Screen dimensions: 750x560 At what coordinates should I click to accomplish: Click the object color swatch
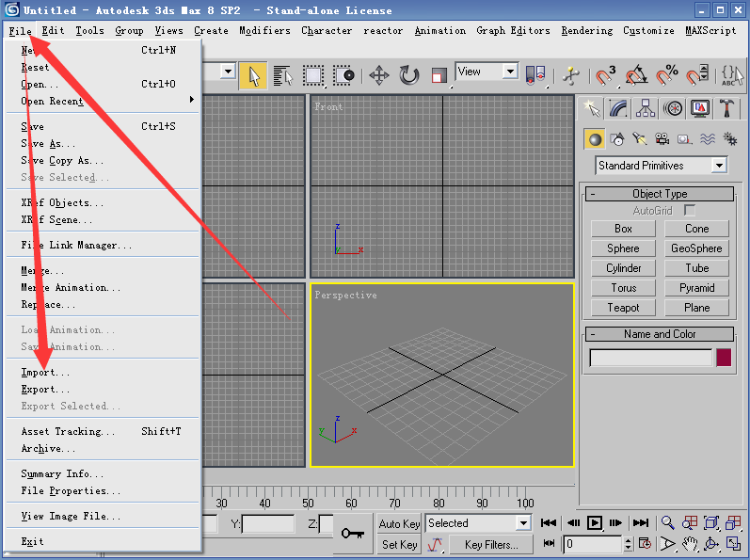[x=724, y=358]
